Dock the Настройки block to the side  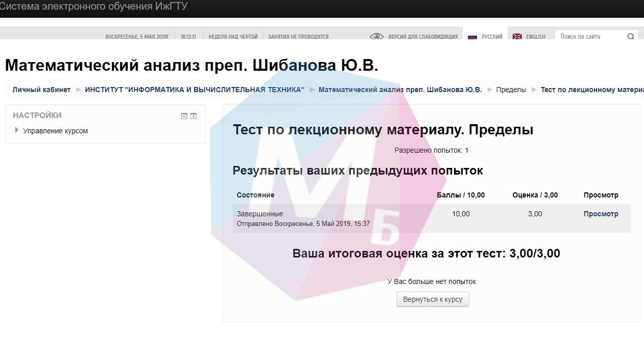193,116
